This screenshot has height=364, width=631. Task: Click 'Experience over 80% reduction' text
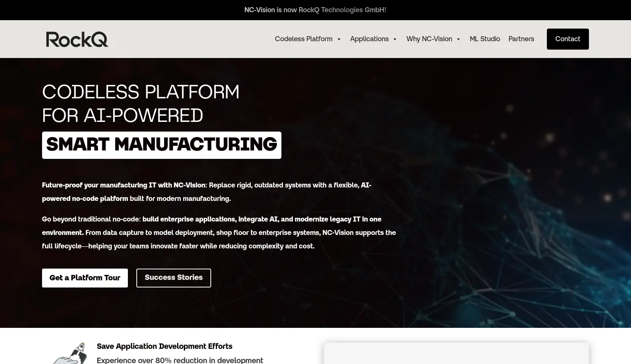click(x=180, y=360)
